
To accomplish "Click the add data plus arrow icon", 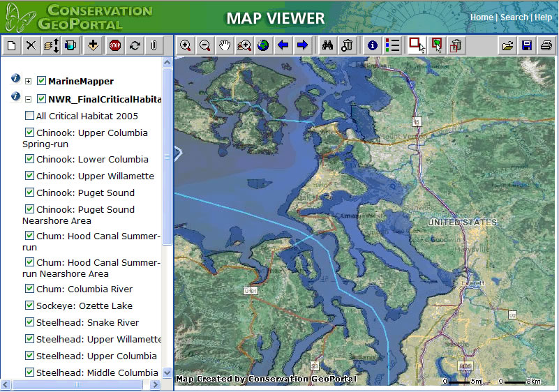I will 93,45.
